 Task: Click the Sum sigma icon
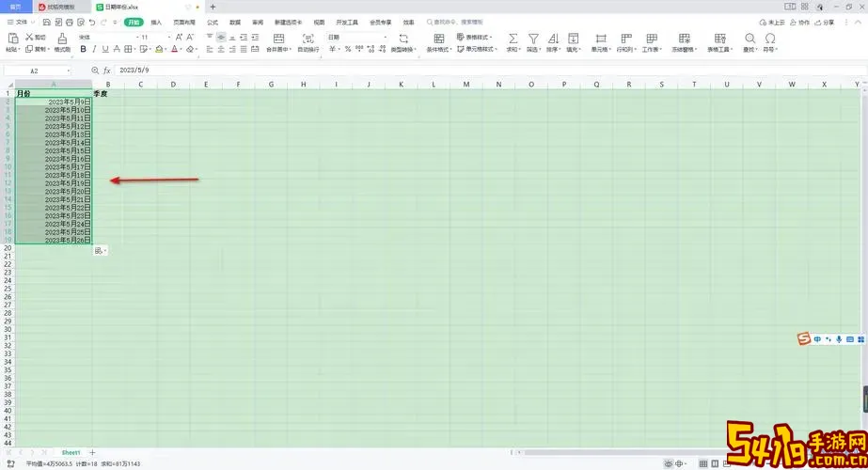pyautogui.click(x=513, y=39)
